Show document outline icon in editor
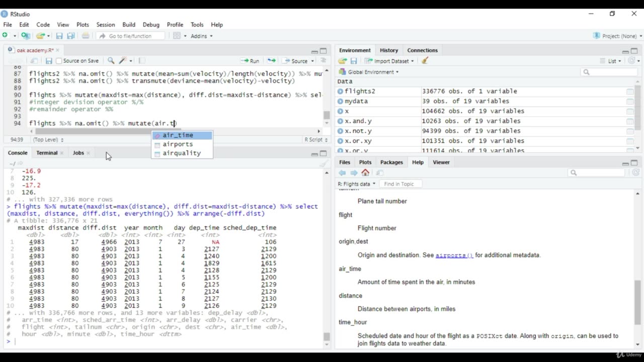 [324, 61]
